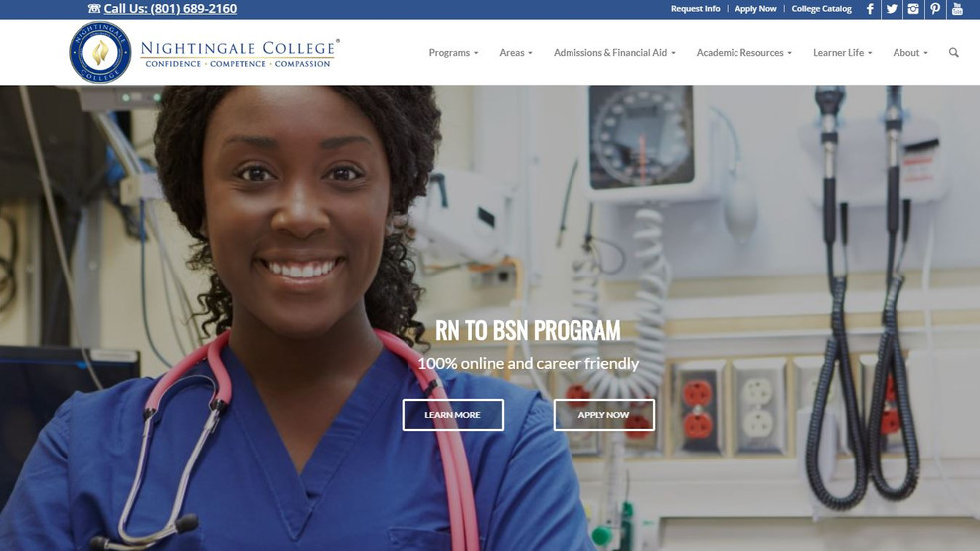Open the Pinterest social icon

pyautogui.click(x=935, y=9)
